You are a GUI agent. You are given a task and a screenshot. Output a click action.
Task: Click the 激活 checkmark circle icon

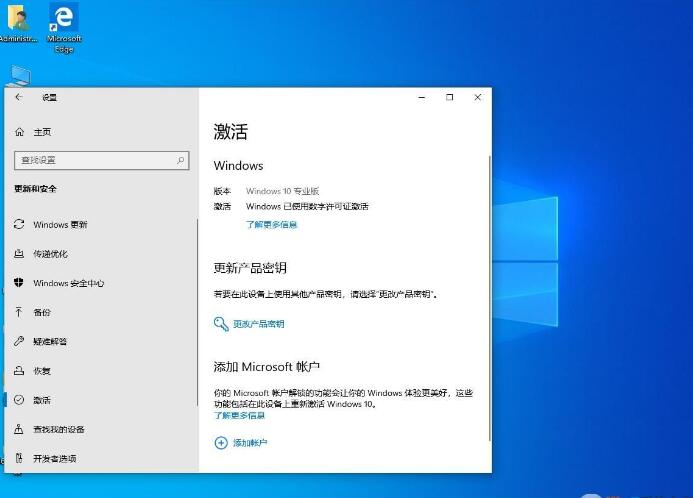coord(19,400)
